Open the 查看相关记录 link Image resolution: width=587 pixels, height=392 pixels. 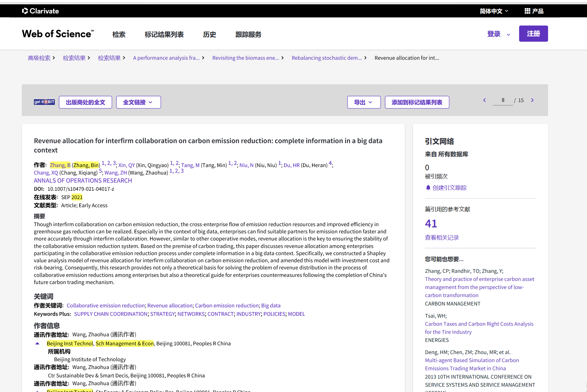tap(442, 237)
